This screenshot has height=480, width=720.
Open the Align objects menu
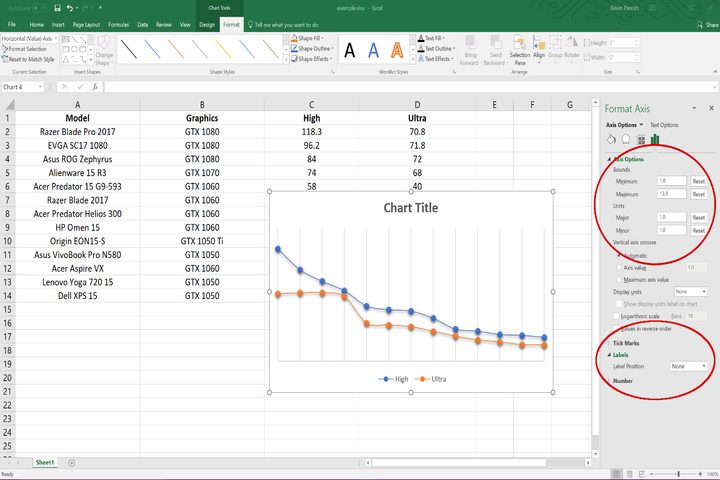click(x=539, y=48)
